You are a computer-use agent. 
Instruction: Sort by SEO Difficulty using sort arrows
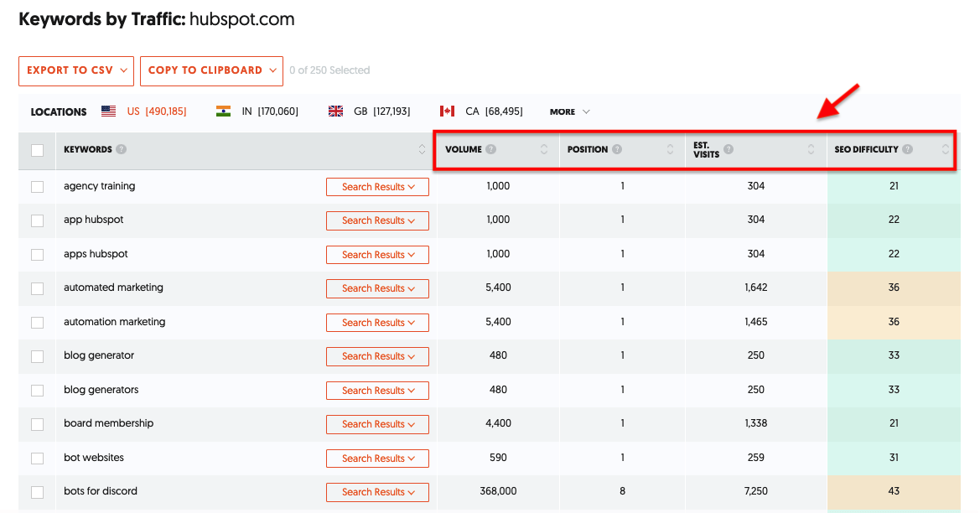(x=946, y=150)
